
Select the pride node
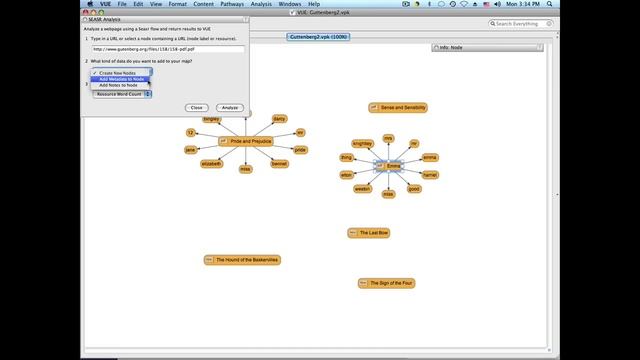tap(300, 150)
